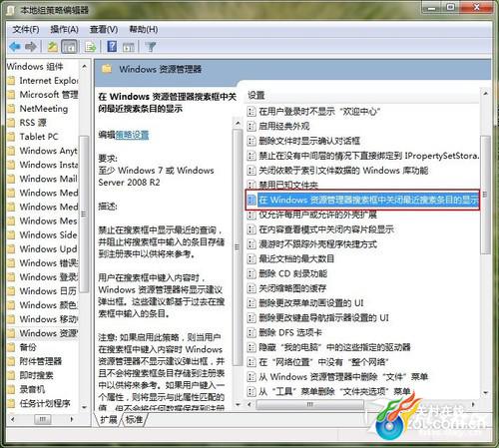The image size is (499, 448).
Task: Select 关闭依赖于索引文件数据的 Windows 库功能
Action: (x=343, y=171)
